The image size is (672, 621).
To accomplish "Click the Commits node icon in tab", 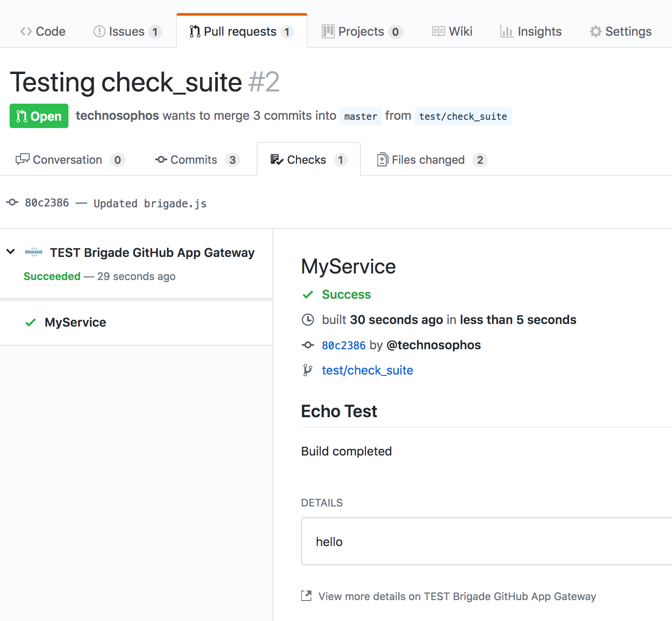I will point(161,160).
